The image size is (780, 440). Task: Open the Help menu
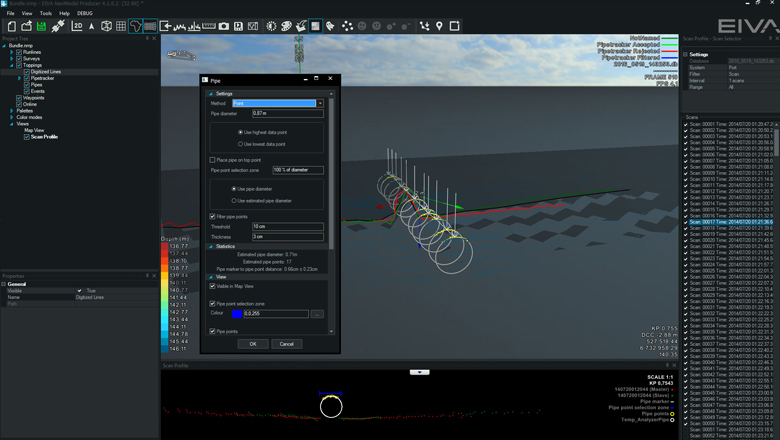pyautogui.click(x=65, y=13)
